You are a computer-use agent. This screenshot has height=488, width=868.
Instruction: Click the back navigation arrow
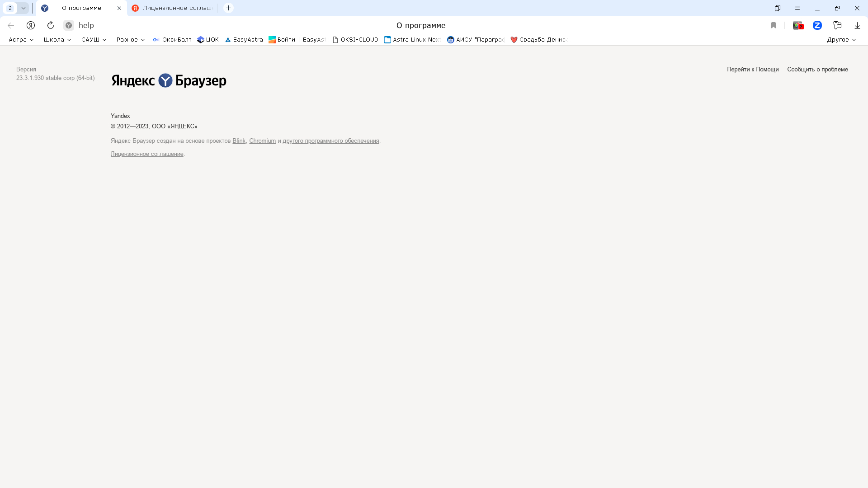point(11,25)
